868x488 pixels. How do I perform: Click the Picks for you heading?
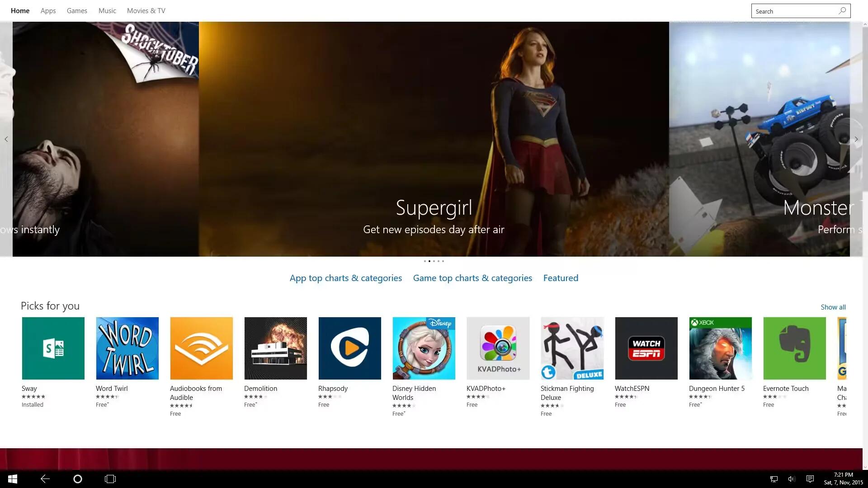point(50,306)
